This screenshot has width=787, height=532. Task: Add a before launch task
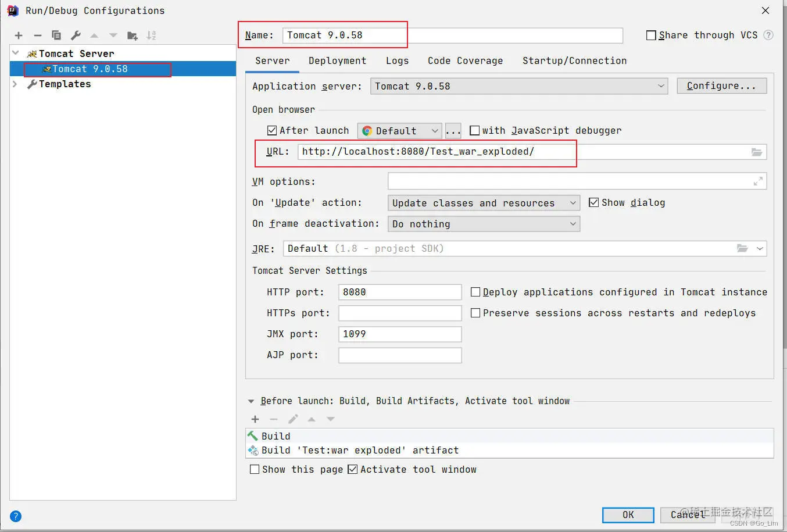click(255, 419)
